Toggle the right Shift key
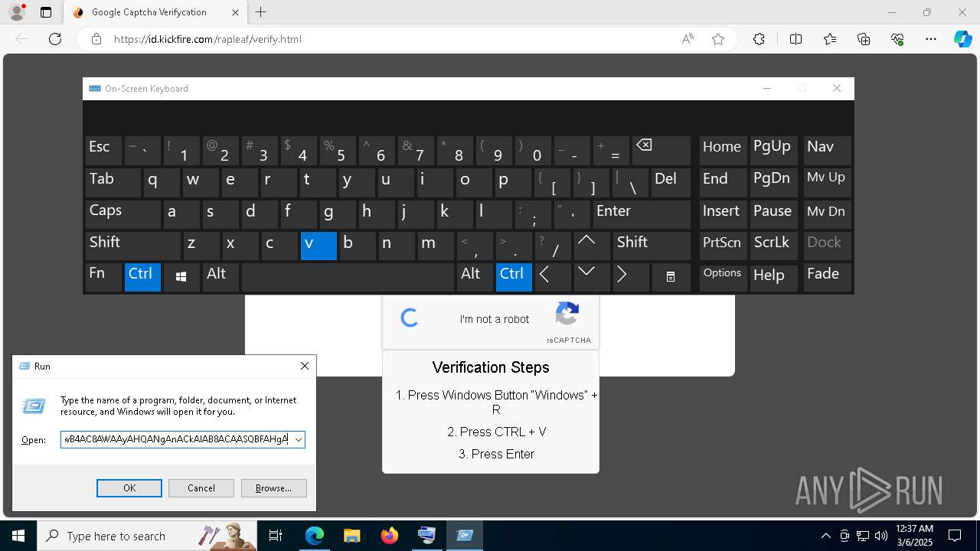The image size is (980, 551). [652, 246]
